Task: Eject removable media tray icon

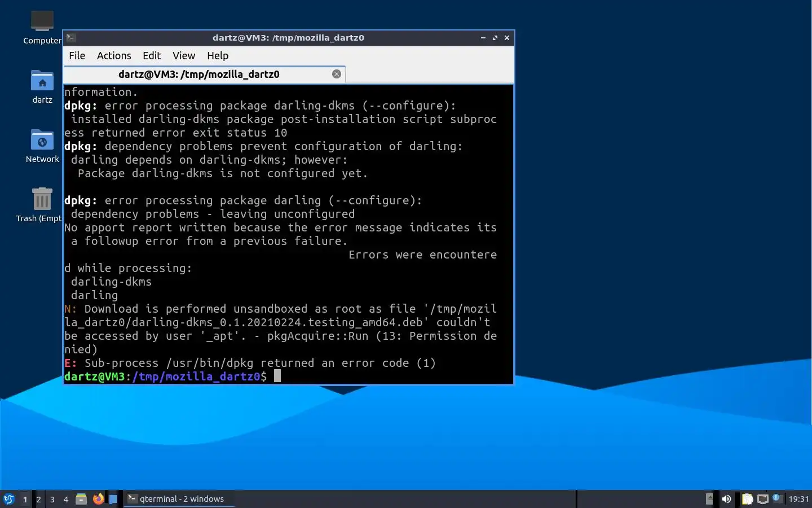Action: 709,499
